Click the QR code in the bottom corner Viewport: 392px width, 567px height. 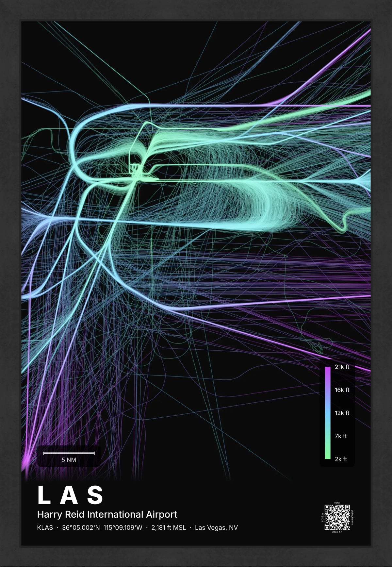tap(337, 517)
